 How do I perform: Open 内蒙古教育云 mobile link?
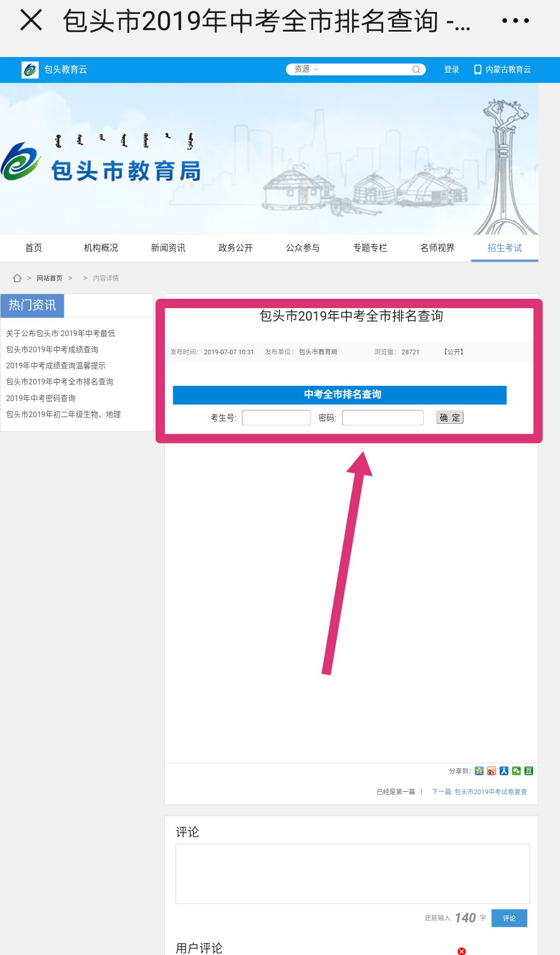[x=508, y=70]
